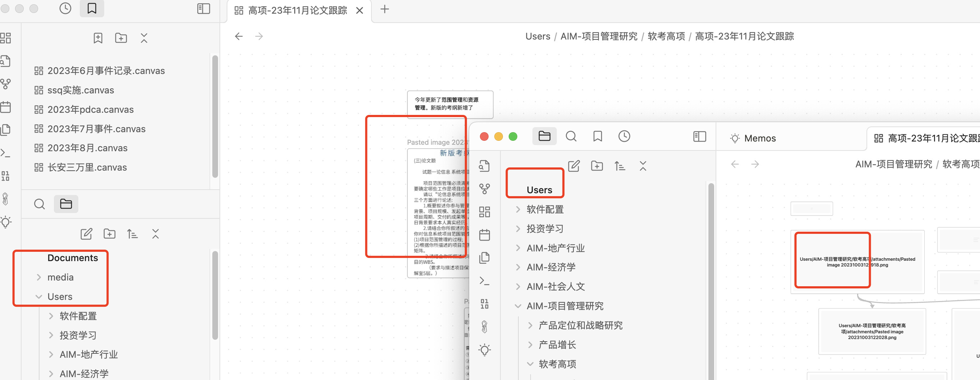Change sort order in inset window explorer
The width and height of the screenshot is (980, 380).
[620, 166]
